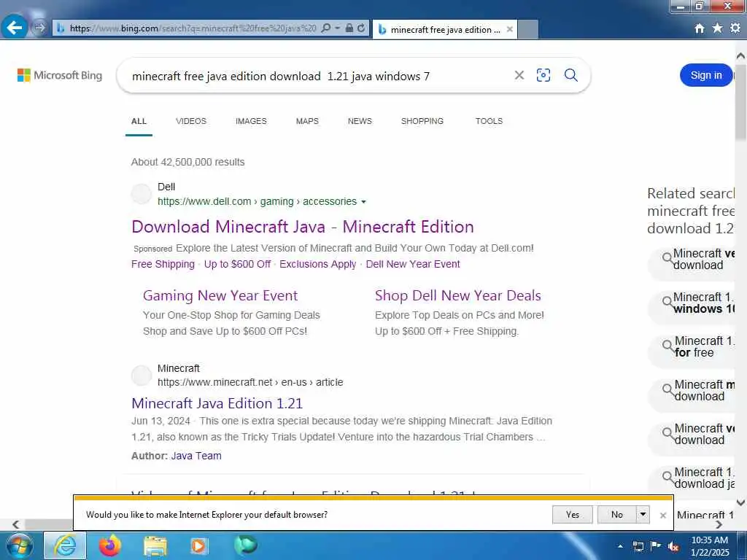Open a new tab with the blank tab button

[x=528, y=29]
